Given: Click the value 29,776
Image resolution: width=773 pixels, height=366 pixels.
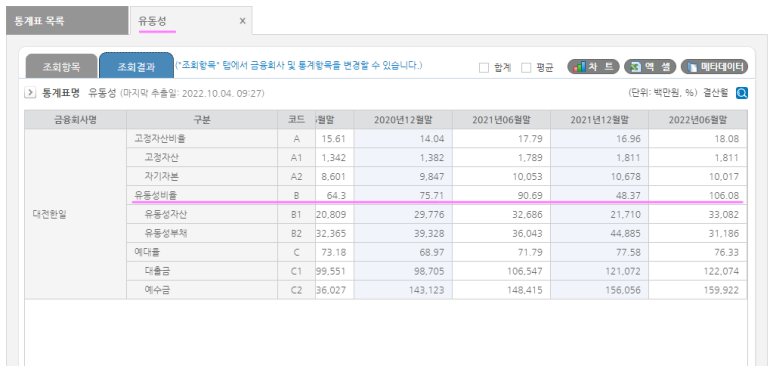Looking at the screenshot, I should 430,214.
